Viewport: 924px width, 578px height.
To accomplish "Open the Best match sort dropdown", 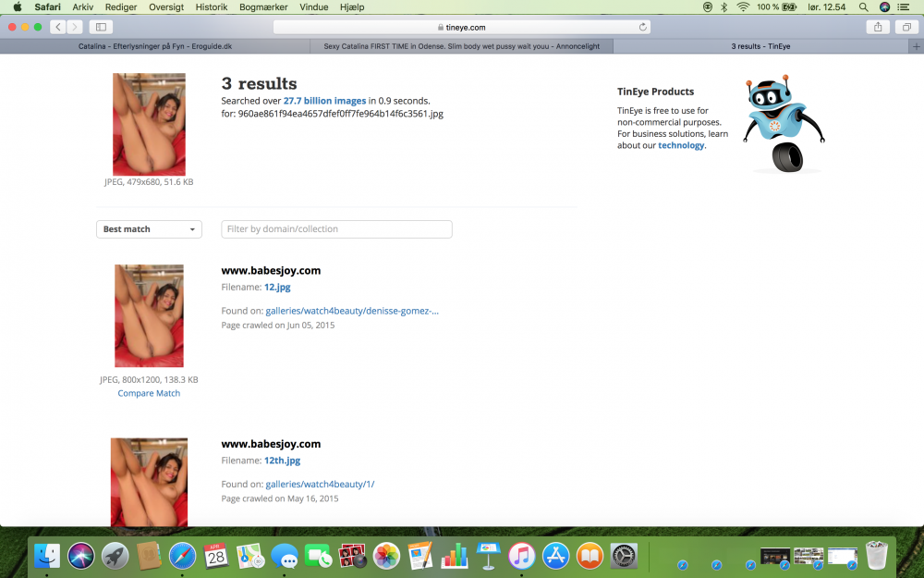I will pyautogui.click(x=149, y=229).
